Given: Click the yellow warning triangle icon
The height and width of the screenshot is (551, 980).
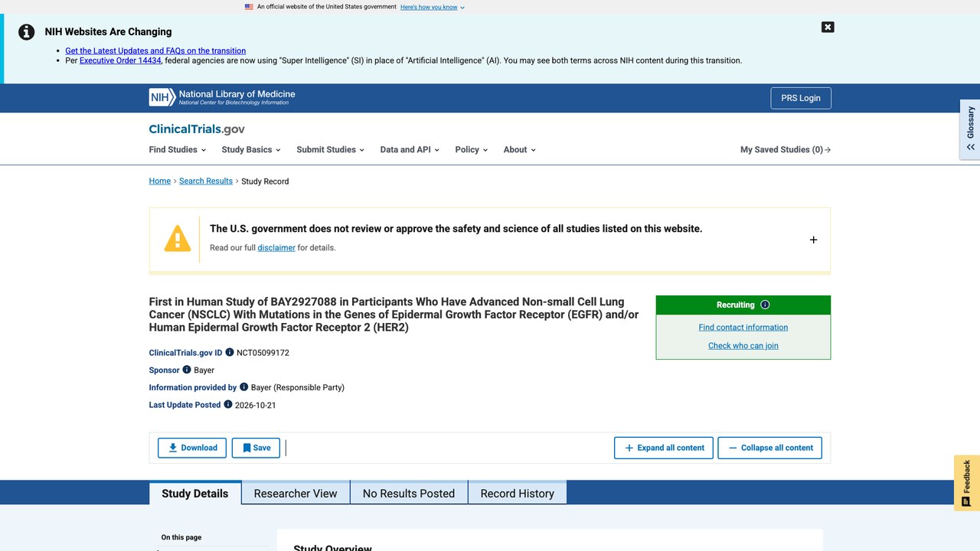Looking at the screenshot, I should (x=178, y=239).
